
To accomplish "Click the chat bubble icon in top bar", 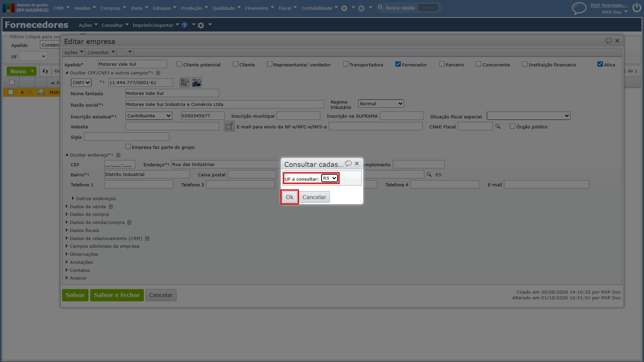I will pos(579,8).
